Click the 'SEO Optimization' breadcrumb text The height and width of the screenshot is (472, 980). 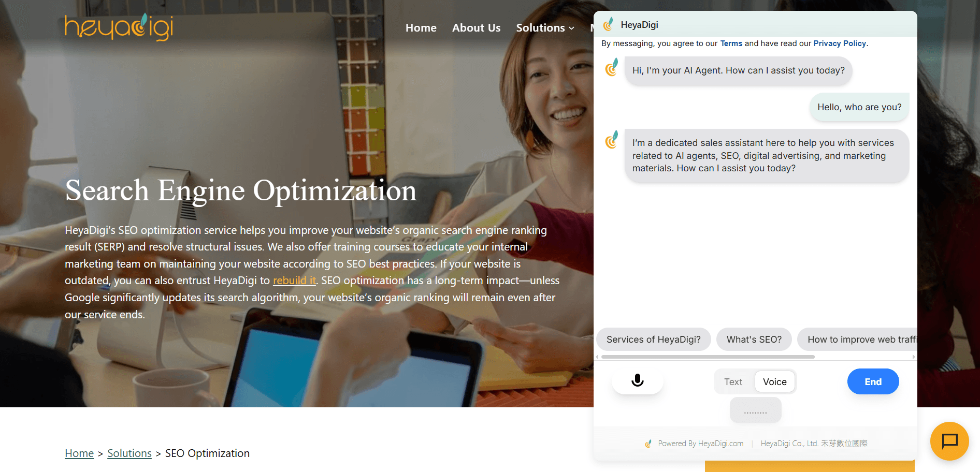coord(207,453)
